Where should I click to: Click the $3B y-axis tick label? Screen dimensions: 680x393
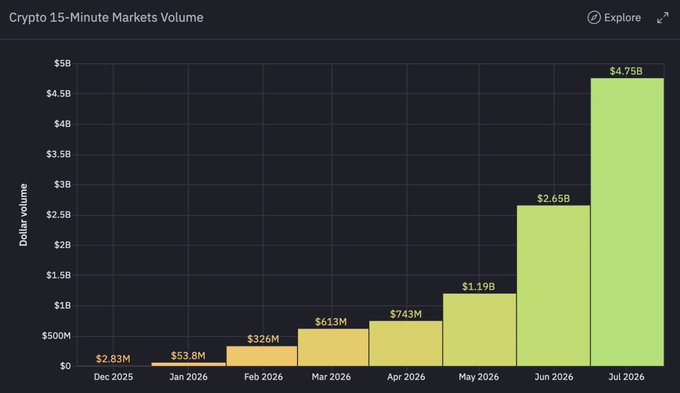pos(62,185)
